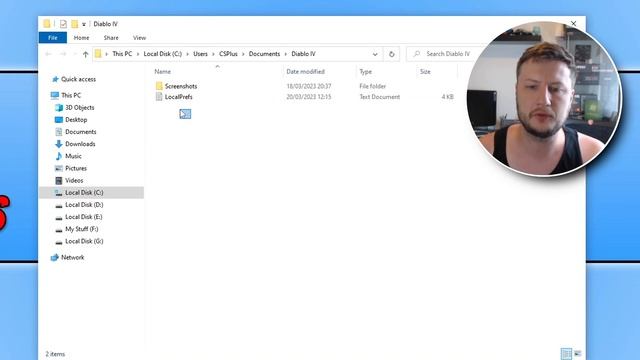Open Documents in the sidebar
Image resolution: width=640 pixels, height=360 pixels.
coord(80,132)
